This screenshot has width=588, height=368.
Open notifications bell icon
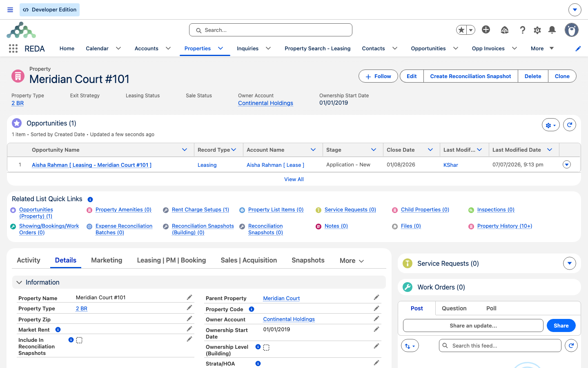click(x=552, y=30)
